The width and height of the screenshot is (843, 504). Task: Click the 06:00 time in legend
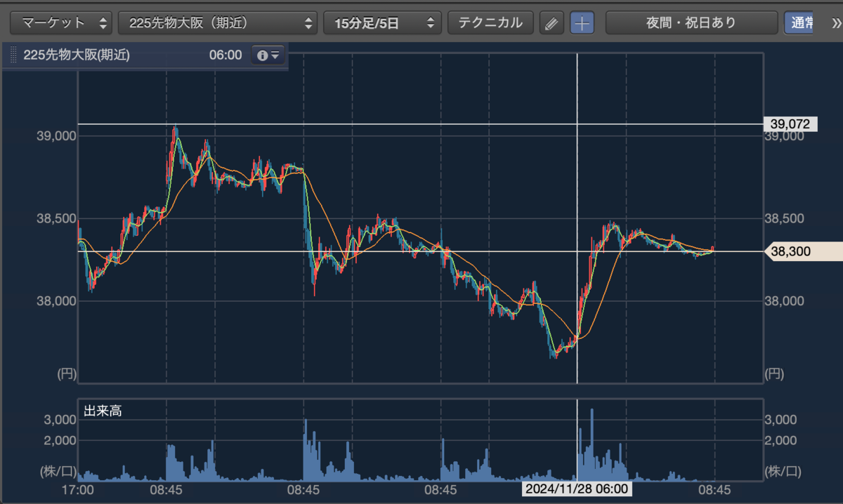coord(226,55)
